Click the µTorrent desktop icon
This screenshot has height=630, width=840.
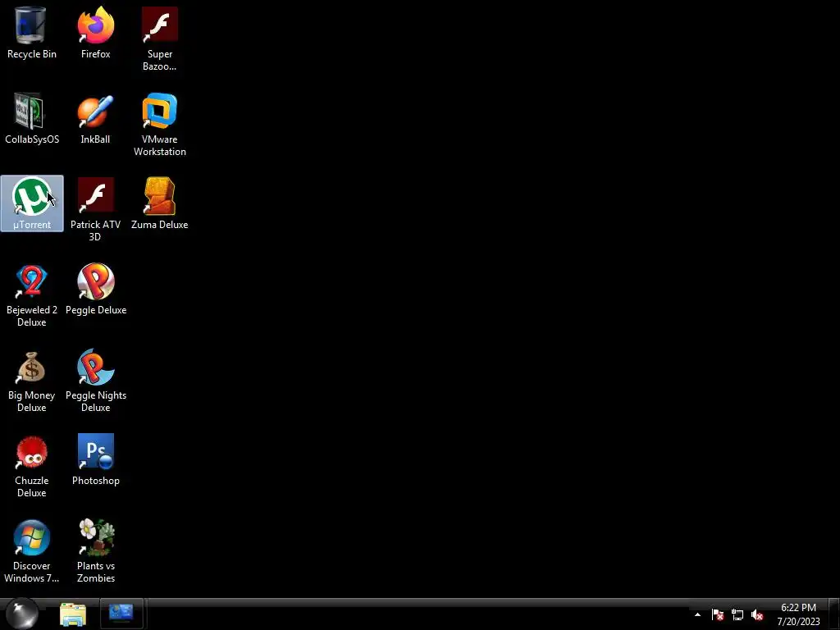point(32,203)
